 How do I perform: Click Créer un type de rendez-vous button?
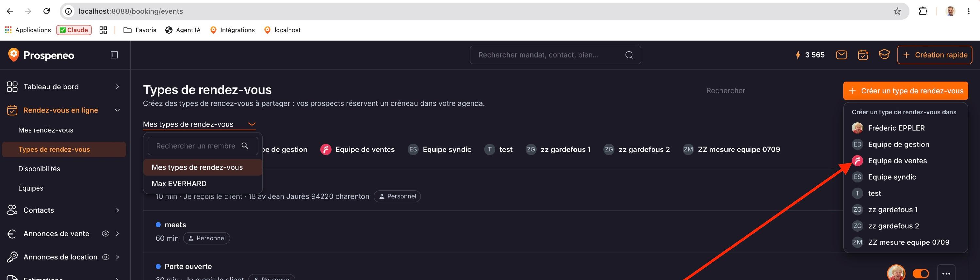906,91
